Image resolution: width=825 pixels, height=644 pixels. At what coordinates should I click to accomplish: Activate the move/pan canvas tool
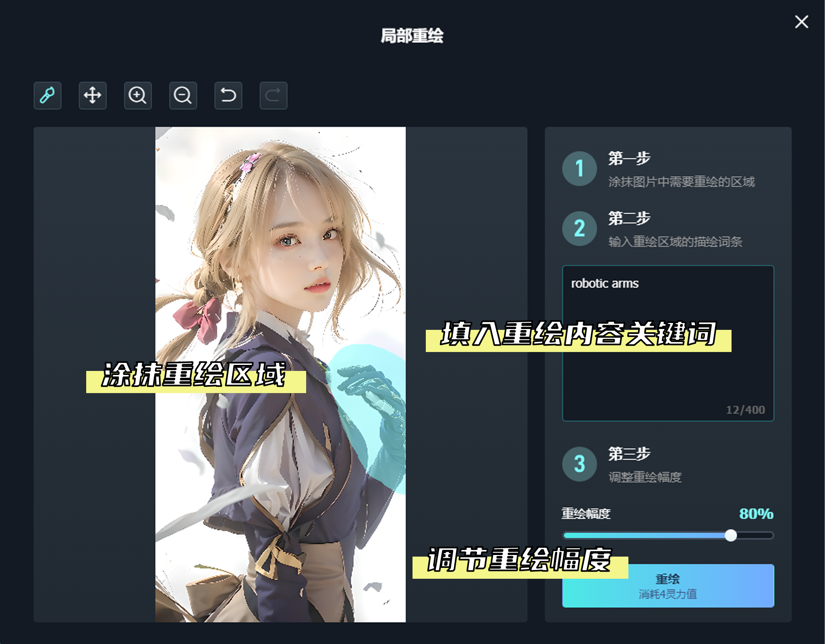click(x=93, y=95)
